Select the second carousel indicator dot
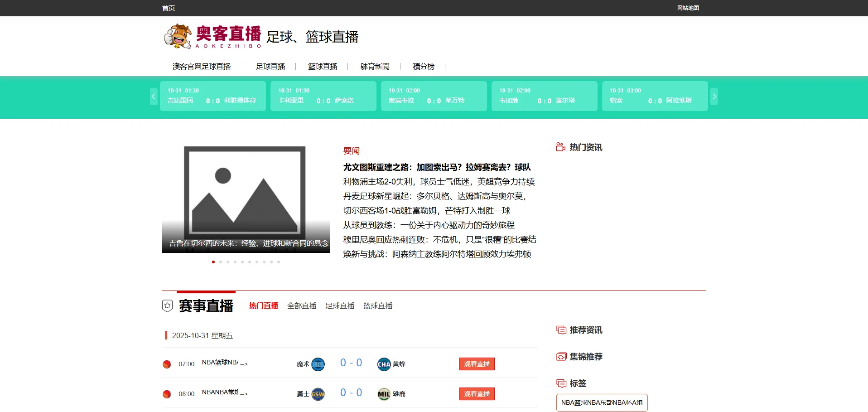868x412 pixels. click(221, 262)
